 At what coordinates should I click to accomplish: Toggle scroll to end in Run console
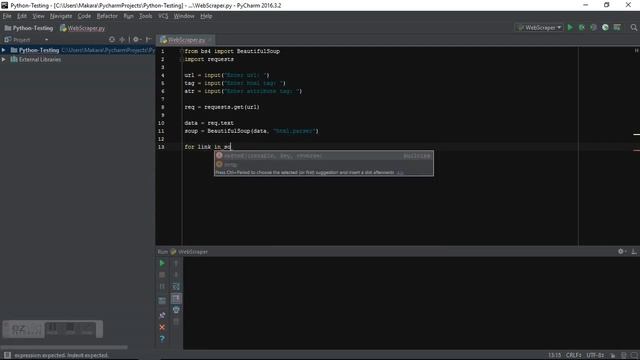[176, 298]
